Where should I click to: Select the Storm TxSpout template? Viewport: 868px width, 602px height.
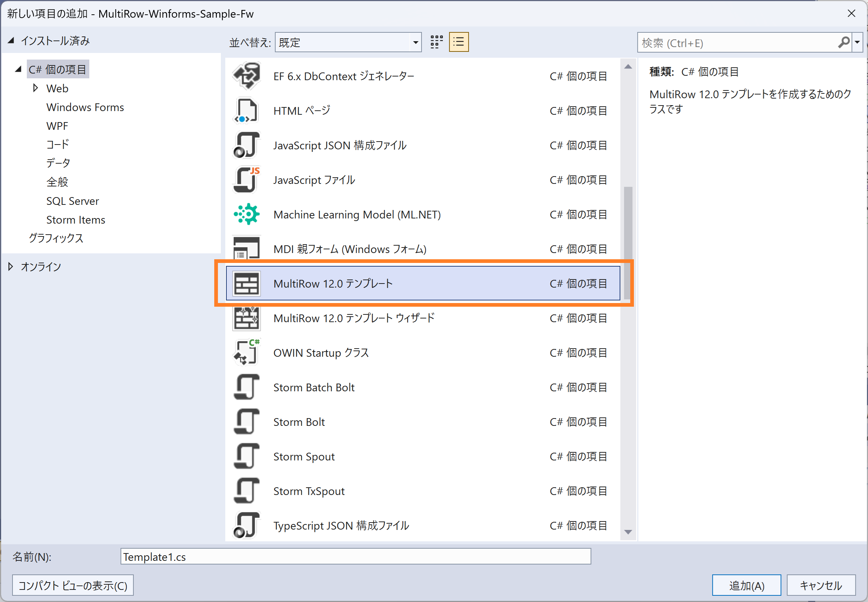[423, 491]
